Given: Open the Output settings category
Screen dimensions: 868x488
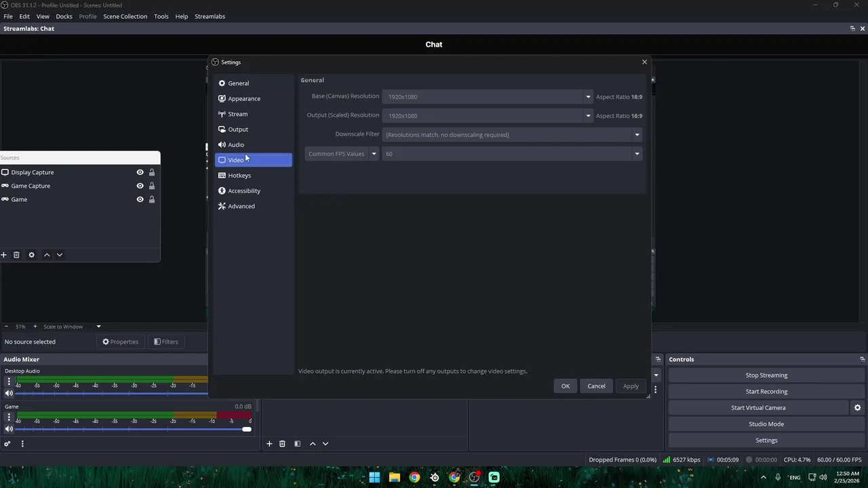Looking at the screenshot, I should pyautogui.click(x=253, y=129).
